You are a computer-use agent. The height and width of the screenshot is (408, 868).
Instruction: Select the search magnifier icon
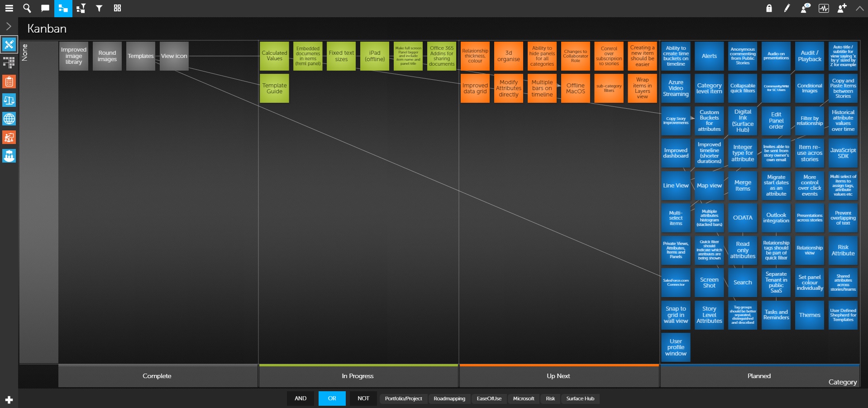(27, 8)
